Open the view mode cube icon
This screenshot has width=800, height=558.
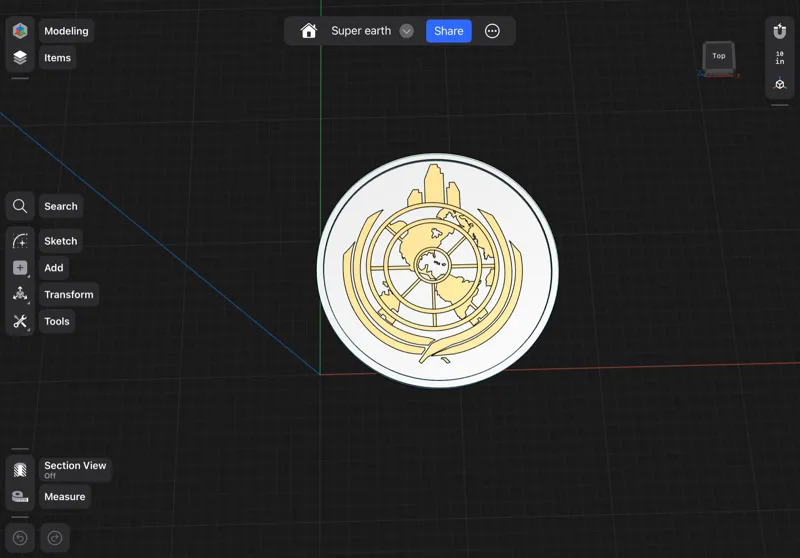(780, 84)
